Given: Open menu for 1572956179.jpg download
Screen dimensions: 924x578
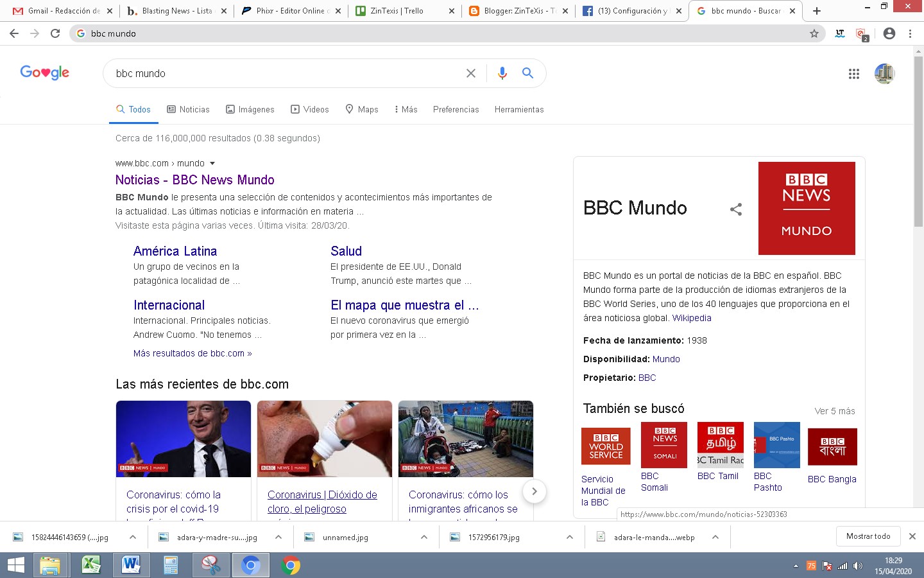Looking at the screenshot, I should (570, 537).
